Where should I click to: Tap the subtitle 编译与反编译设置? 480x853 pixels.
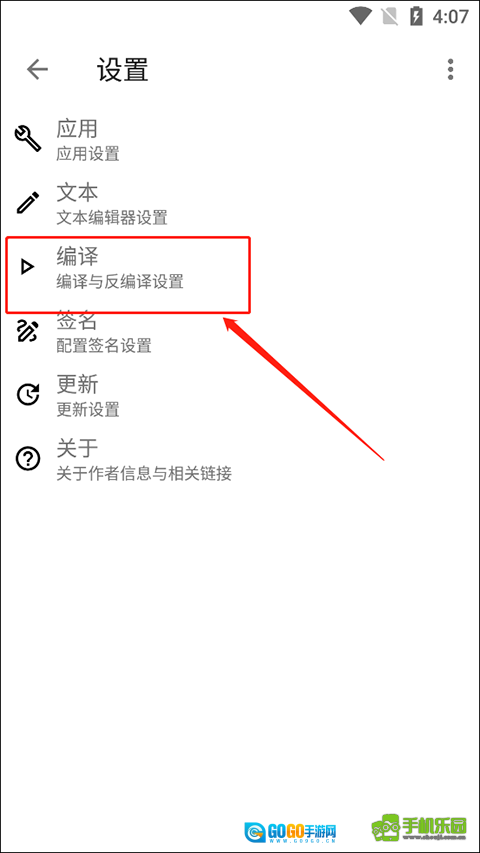point(120,282)
